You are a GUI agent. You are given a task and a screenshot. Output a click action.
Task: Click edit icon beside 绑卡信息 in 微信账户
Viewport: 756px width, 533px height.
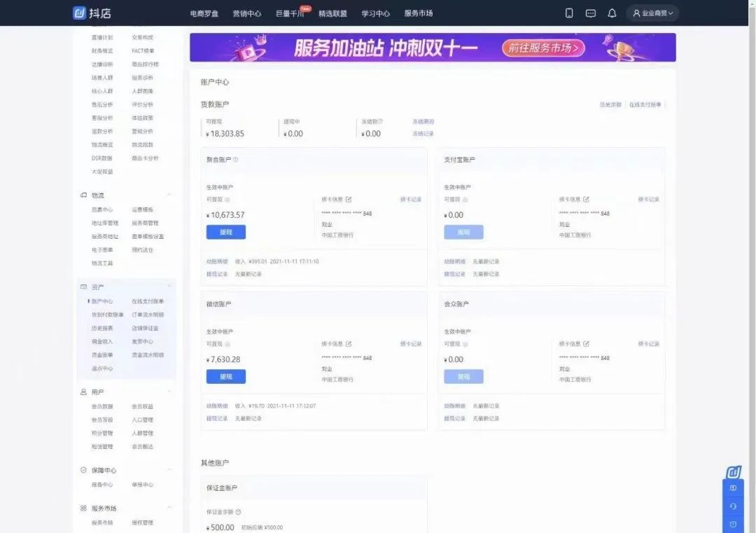coord(349,344)
